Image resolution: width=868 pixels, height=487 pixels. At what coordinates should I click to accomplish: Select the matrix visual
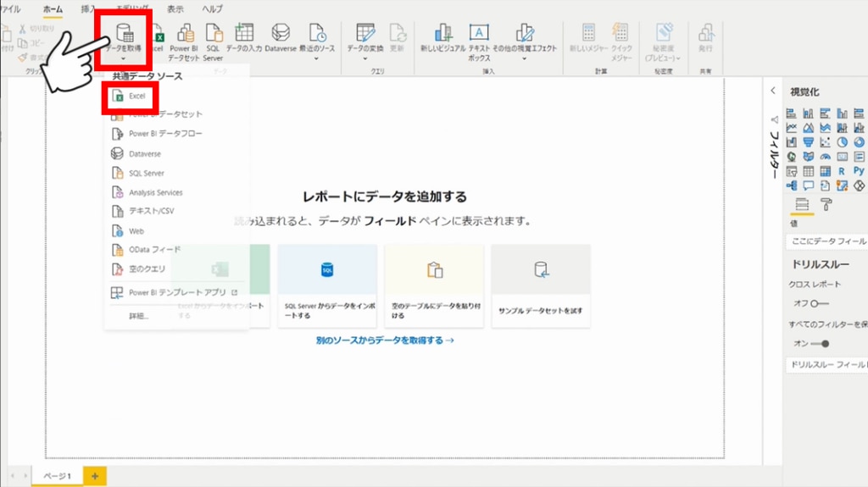point(826,171)
